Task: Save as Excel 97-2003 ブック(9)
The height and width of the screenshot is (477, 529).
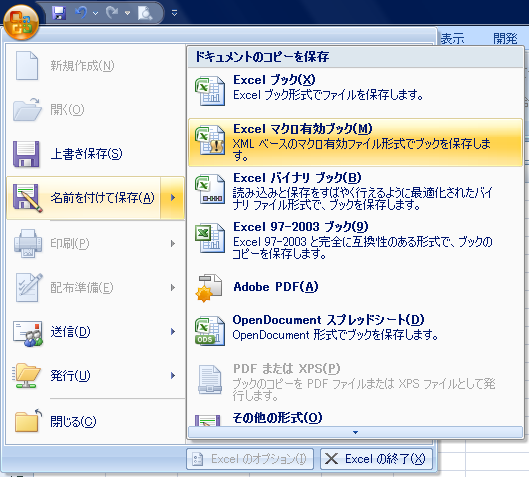Action: pyautogui.click(x=355, y=240)
